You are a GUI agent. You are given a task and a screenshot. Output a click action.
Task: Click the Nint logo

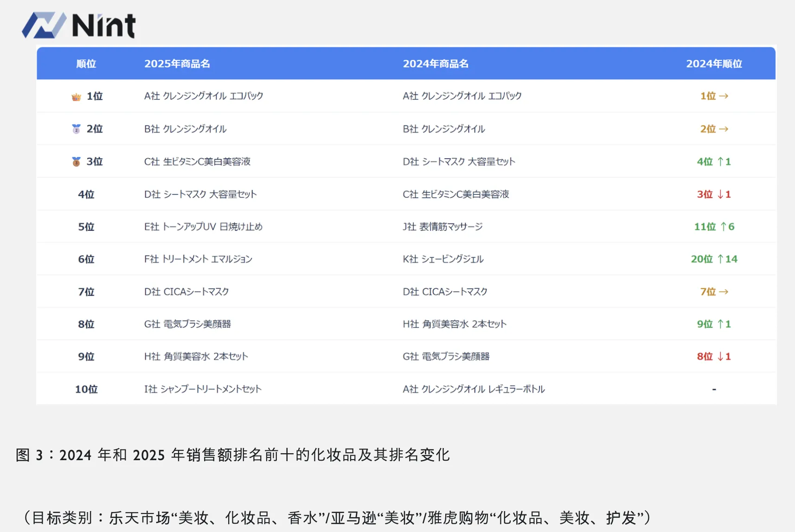pos(79,25)
